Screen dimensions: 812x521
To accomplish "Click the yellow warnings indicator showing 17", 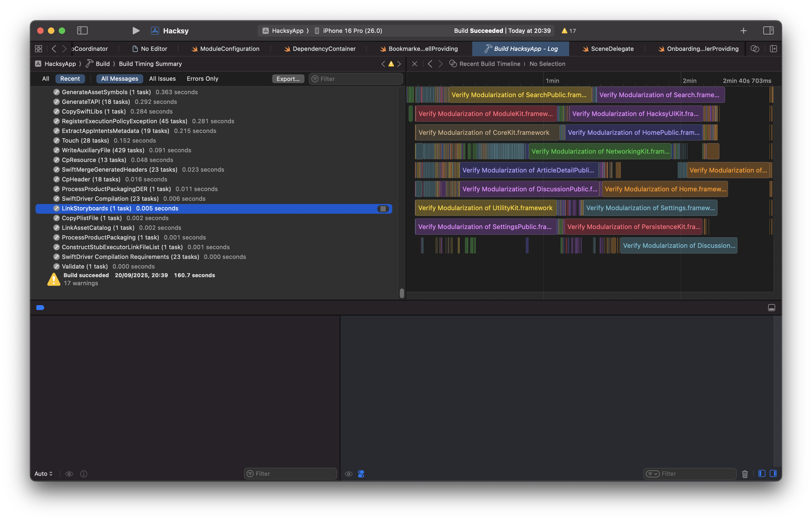I will (x=569, y=31).
